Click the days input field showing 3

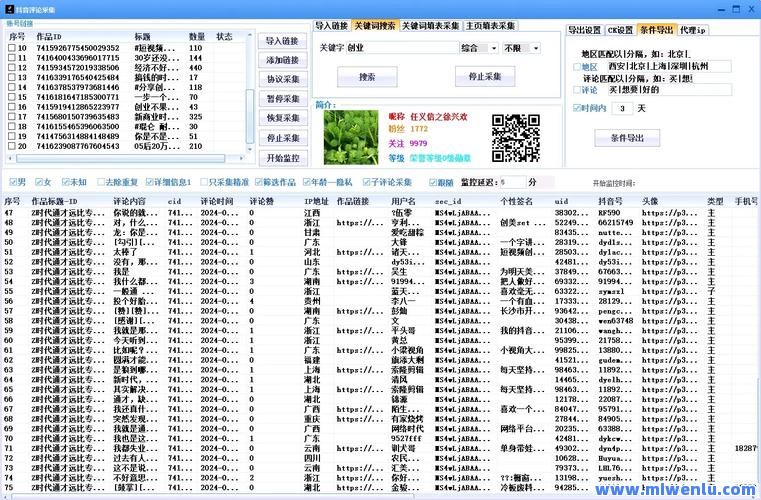[x=622, y=108]
